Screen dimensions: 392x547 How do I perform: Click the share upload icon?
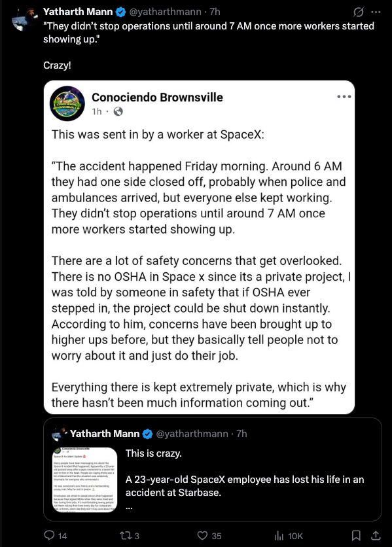376,535
